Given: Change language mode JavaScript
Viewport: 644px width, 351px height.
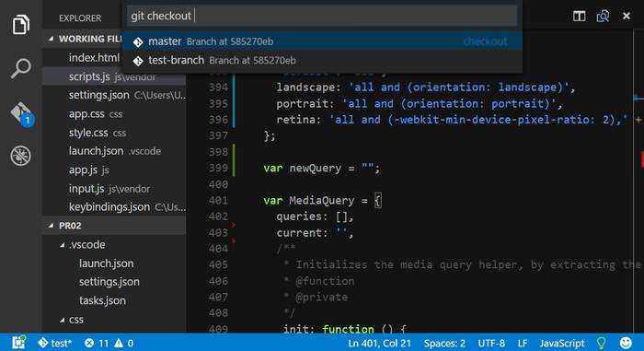Looking at the screenshot, I should 562,344.
